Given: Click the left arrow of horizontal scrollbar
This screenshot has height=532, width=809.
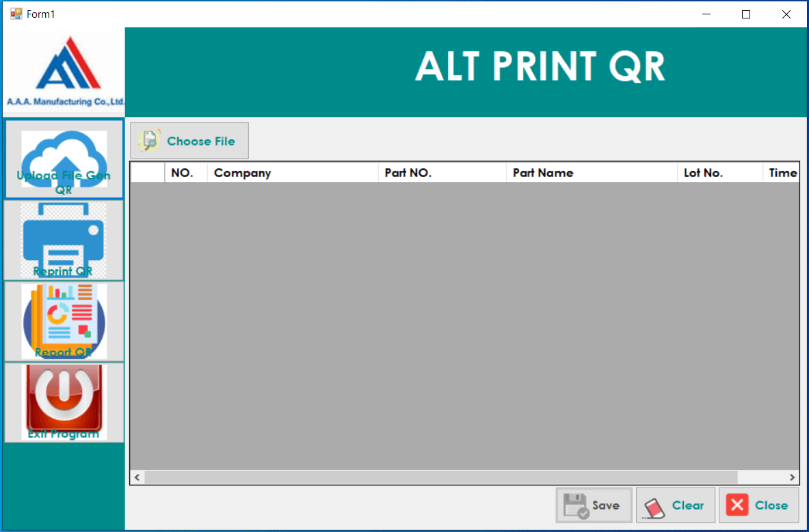Looking at the screenshot, I should 137,477.
